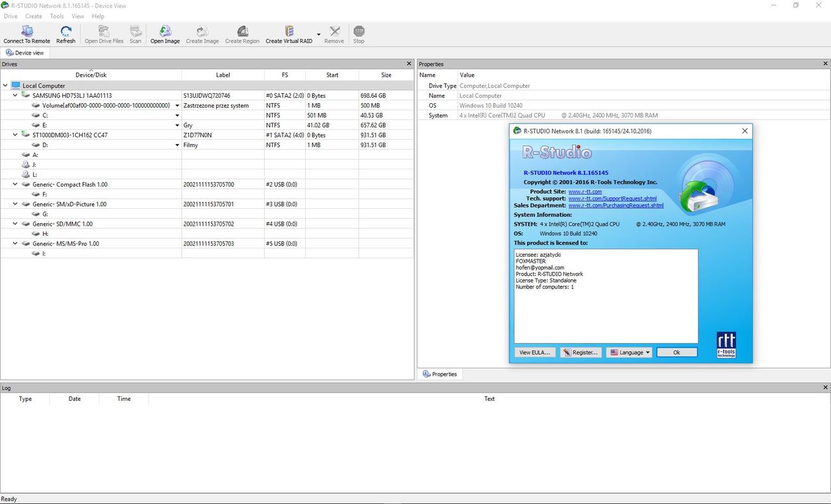Close the R-STUDIO Network 8.1 about dialog
The image size is (831, 504).
click(745, 130)
